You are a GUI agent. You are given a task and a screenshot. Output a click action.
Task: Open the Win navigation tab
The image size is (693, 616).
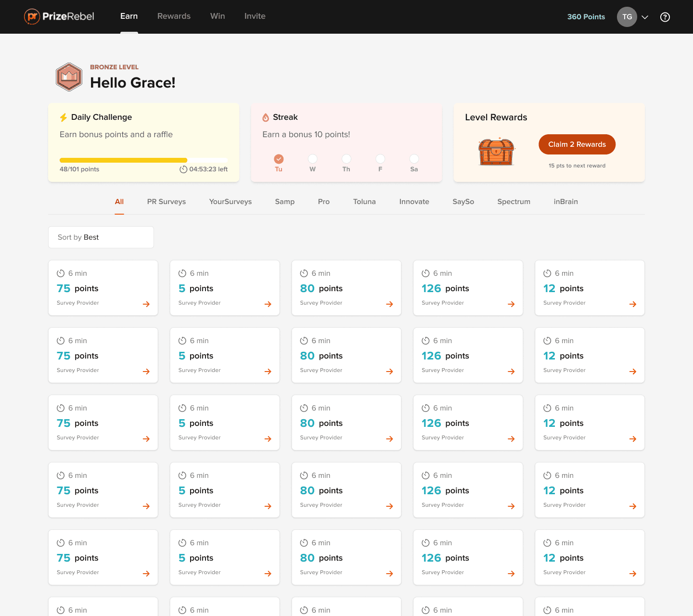pos(218,16)
